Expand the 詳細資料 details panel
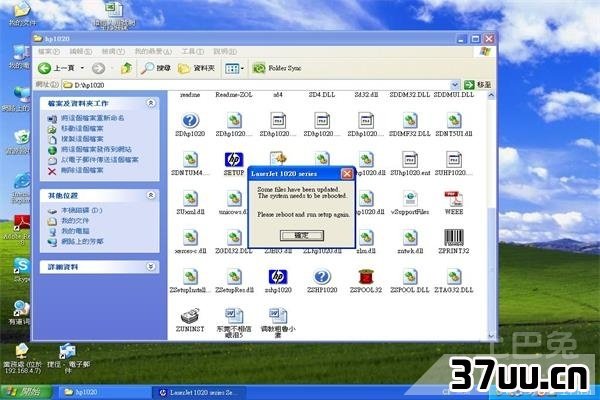600x400 pixels. pos(151,266)
